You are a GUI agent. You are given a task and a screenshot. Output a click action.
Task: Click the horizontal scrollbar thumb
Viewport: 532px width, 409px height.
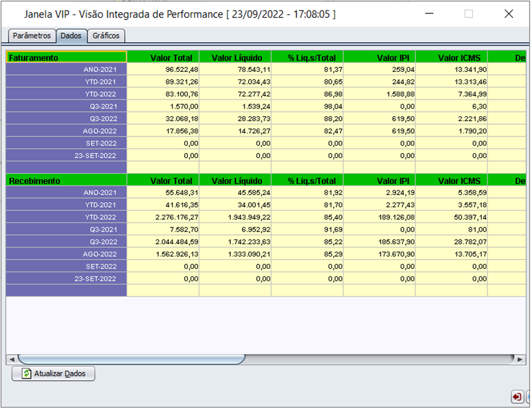131,359
